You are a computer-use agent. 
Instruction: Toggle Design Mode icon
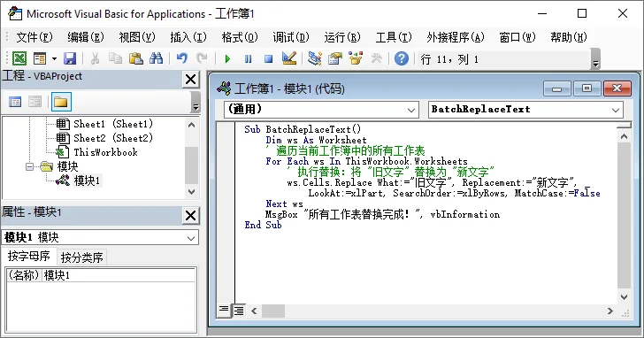click(x=289, y=58)
